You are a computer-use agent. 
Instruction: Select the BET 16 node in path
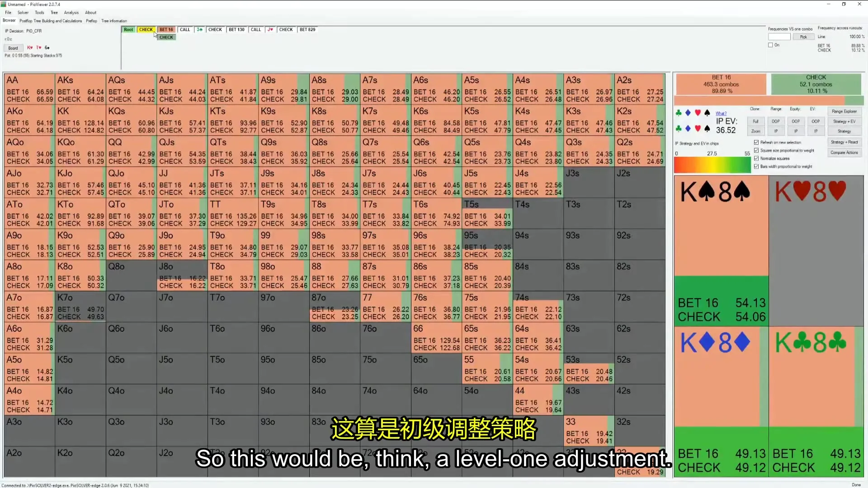(x=166, y=30)
